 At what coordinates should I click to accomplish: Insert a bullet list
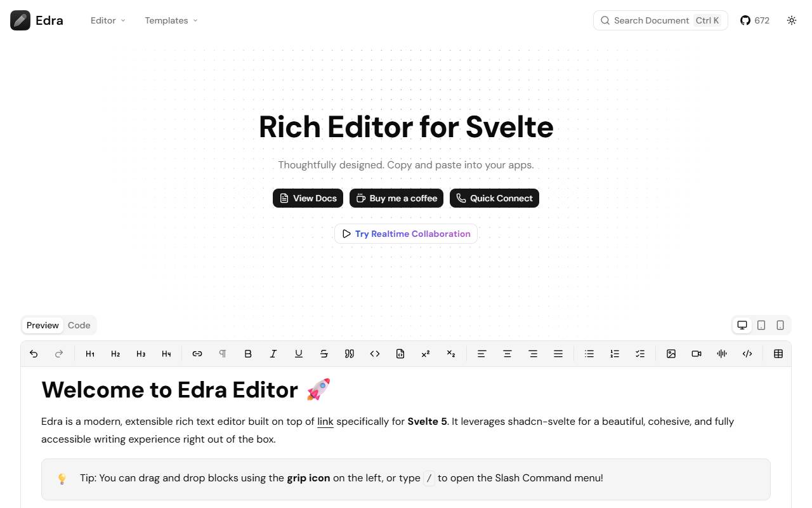pyautogui.click(x=589, y=354)
